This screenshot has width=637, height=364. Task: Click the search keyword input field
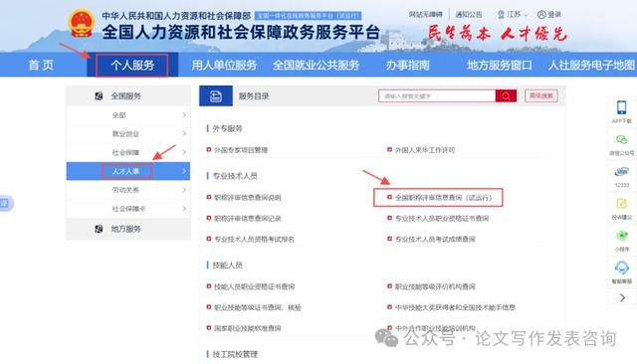click(x=437, y=96)
